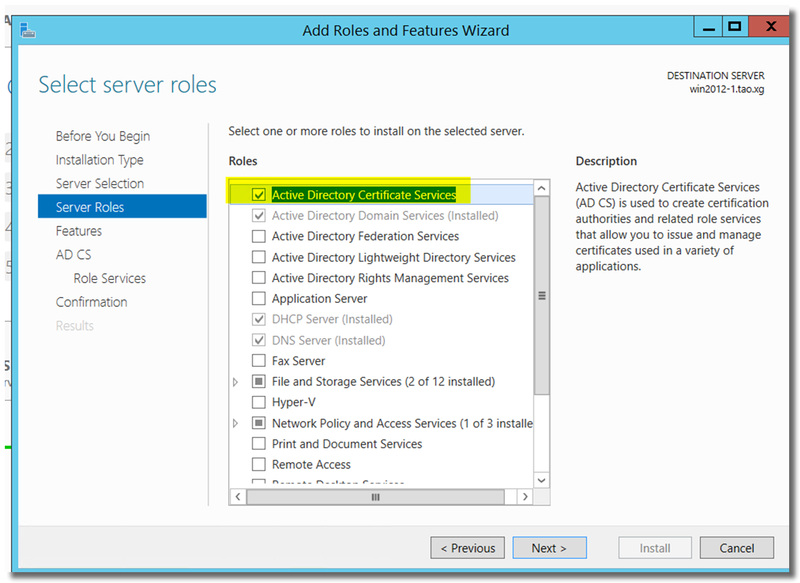Select the Remote Access role label

point(311,465)
